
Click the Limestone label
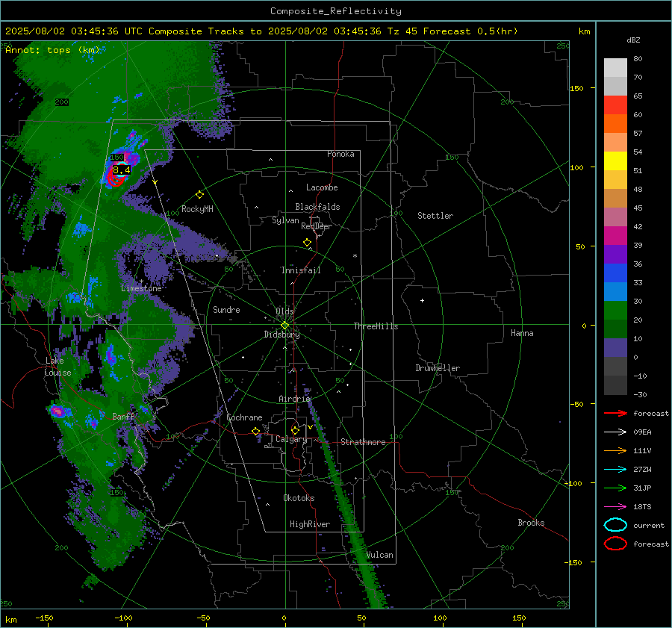(x=141, y=288)
